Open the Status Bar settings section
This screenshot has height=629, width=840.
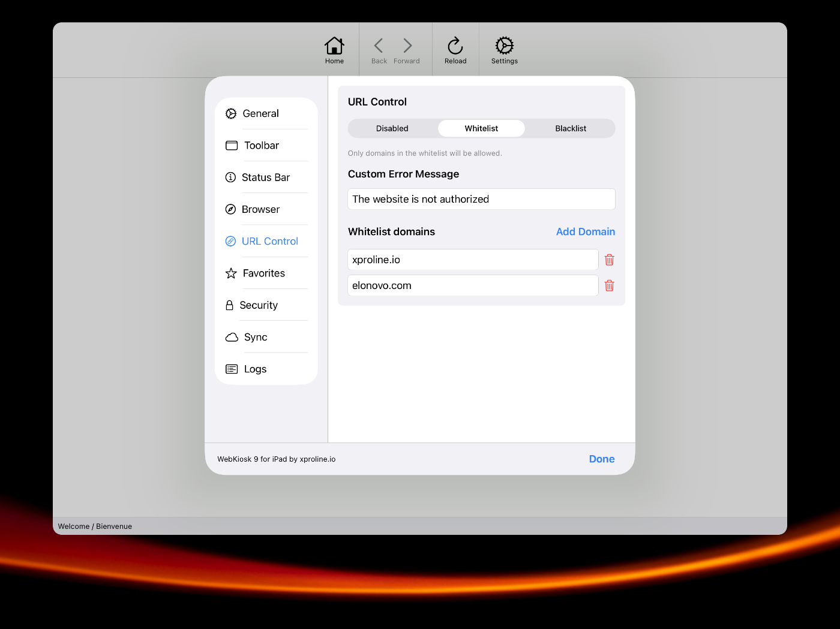[265, 177]
